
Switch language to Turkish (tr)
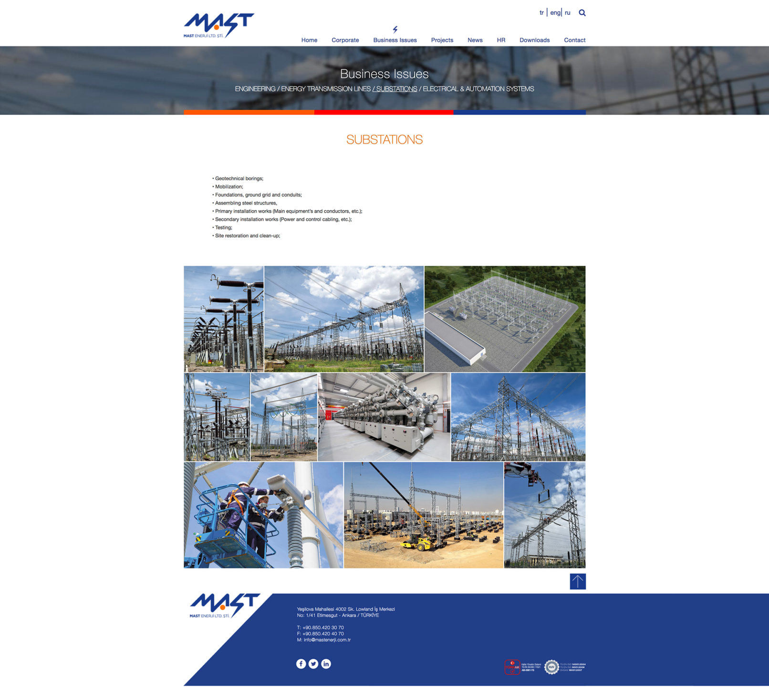[x=541, y=13]
